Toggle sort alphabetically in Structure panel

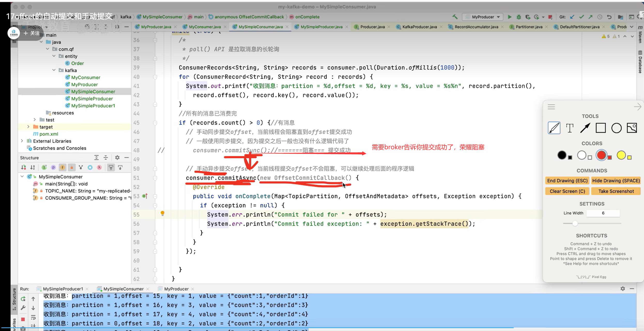(33, 168)
